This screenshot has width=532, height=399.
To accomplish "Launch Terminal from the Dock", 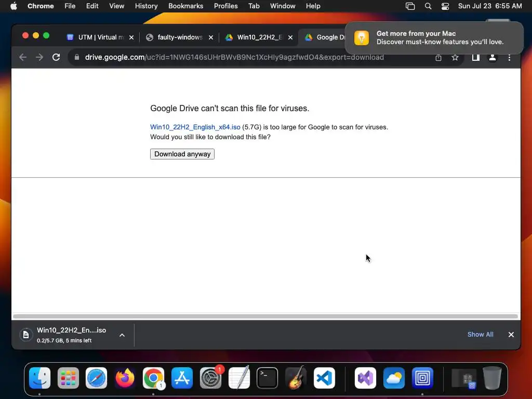I will point(268,378).
